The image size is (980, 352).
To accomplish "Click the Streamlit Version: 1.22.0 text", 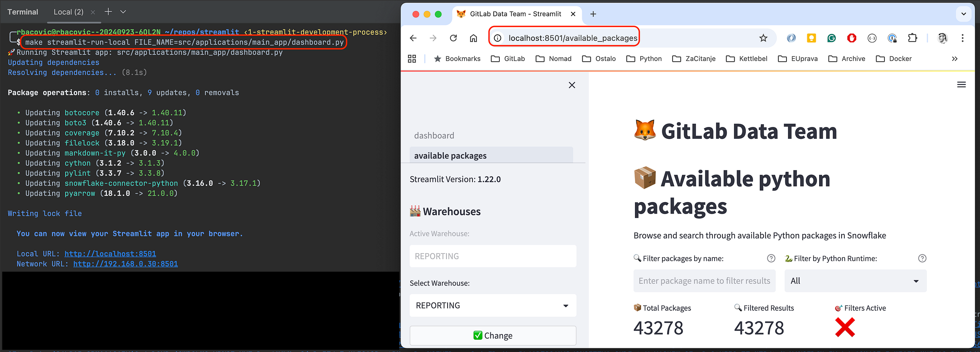I will (455, 179).
